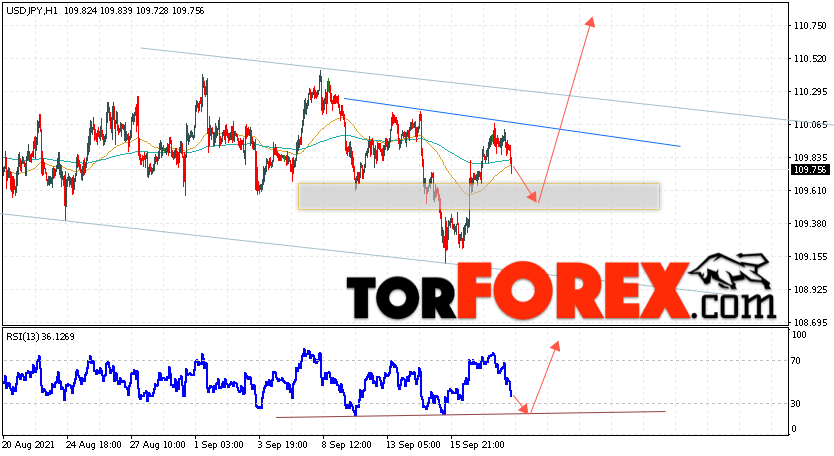Click the RSI 70 level label

pos(796,361)
